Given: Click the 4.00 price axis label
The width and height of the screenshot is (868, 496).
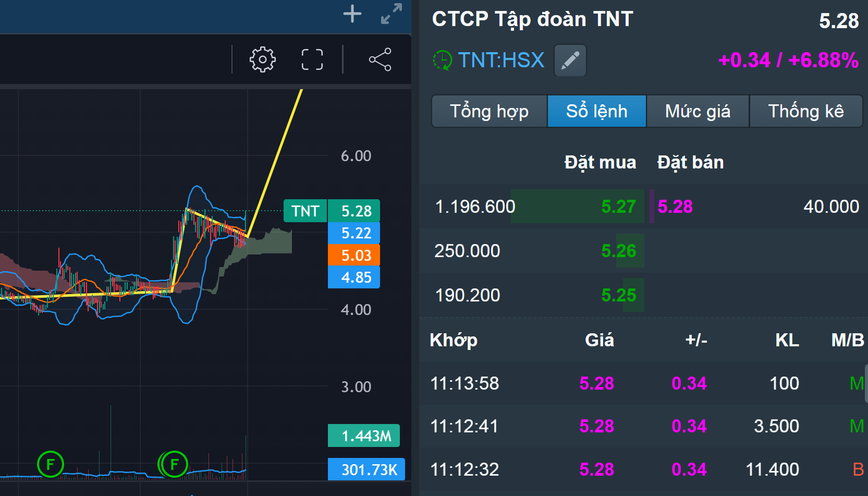Looking at the screenshot, I should click(356, 309).
